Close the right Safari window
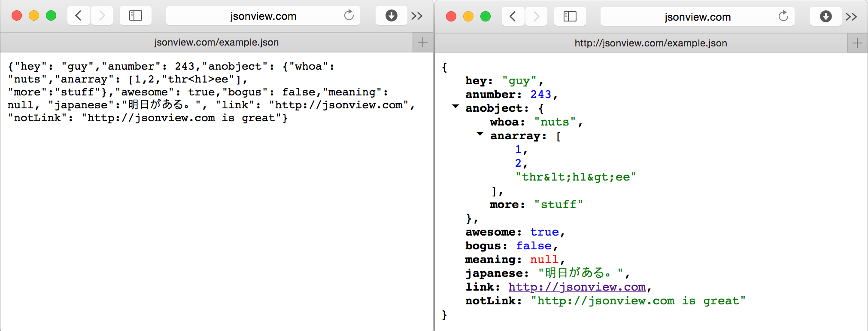868x331 pixels. (451, 17)
